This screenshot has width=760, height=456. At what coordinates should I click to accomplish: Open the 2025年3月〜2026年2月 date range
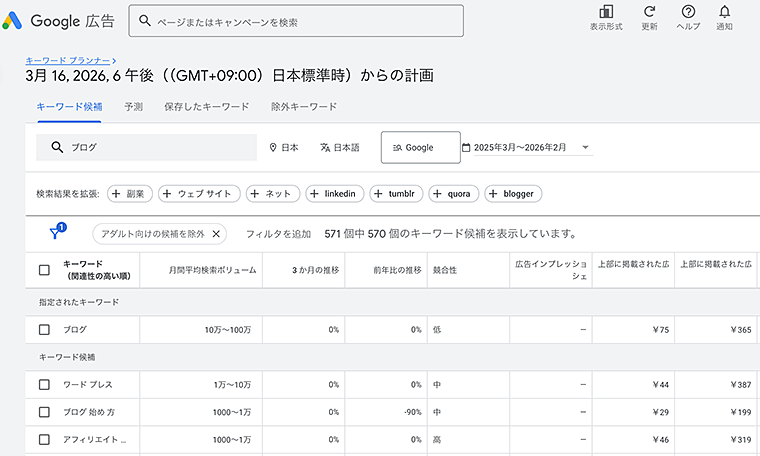point(520,147)
